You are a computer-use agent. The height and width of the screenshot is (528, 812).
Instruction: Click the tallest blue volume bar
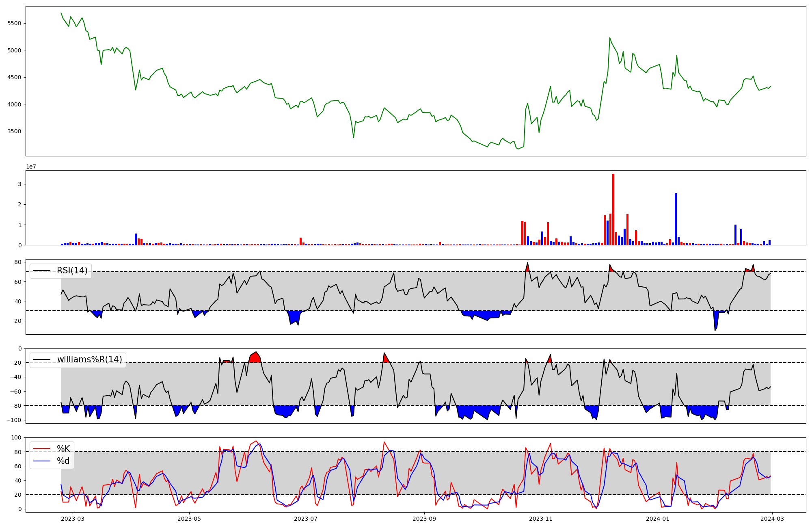point(676,219)
